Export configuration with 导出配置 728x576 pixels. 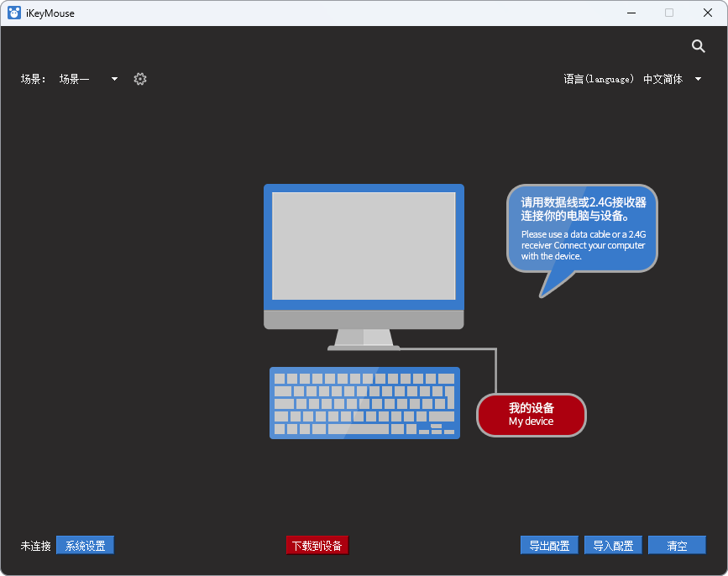(549, 544)
